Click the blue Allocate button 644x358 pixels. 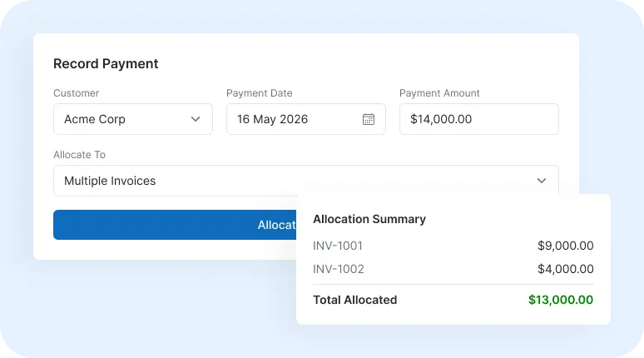pos(175,225)
